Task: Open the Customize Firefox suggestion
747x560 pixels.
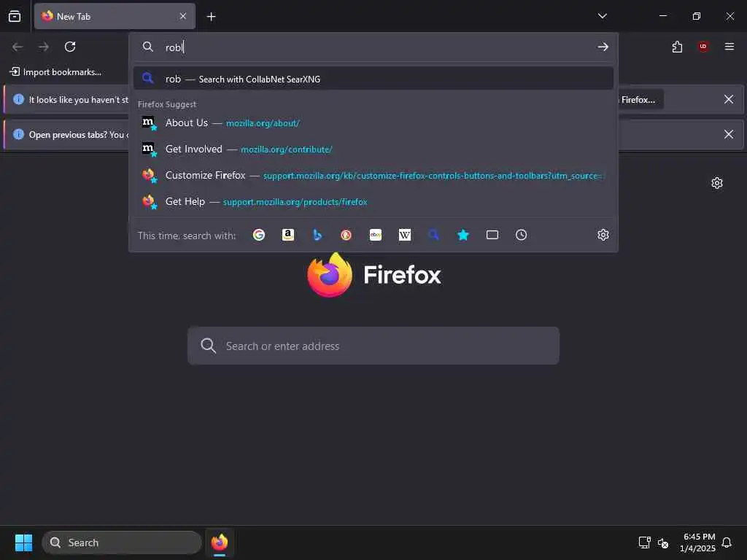Action: click(x=373, y=175)
